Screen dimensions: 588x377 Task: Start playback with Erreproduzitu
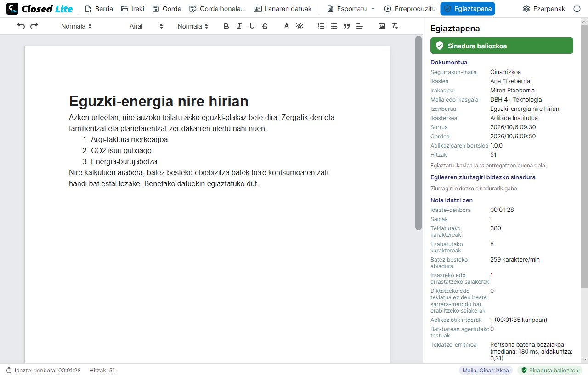(x=410, y=9)
